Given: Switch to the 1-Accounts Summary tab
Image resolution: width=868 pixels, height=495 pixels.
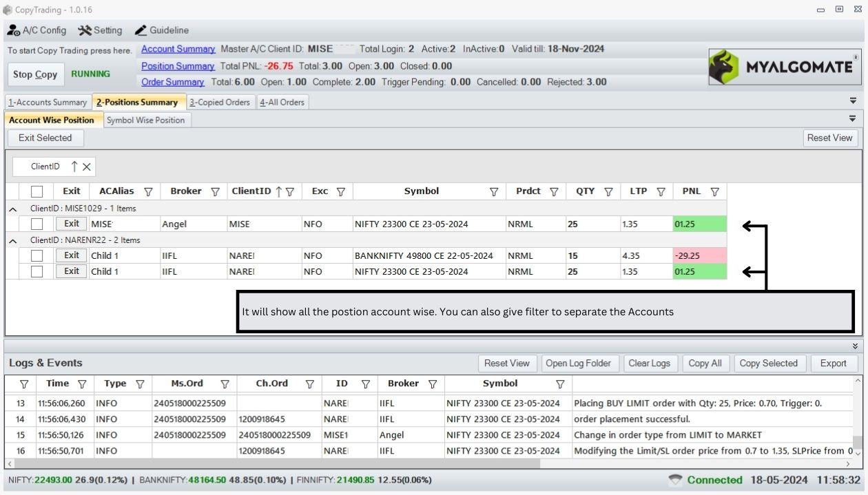Looking at the screenshot, I should click(x=48, y=103).
